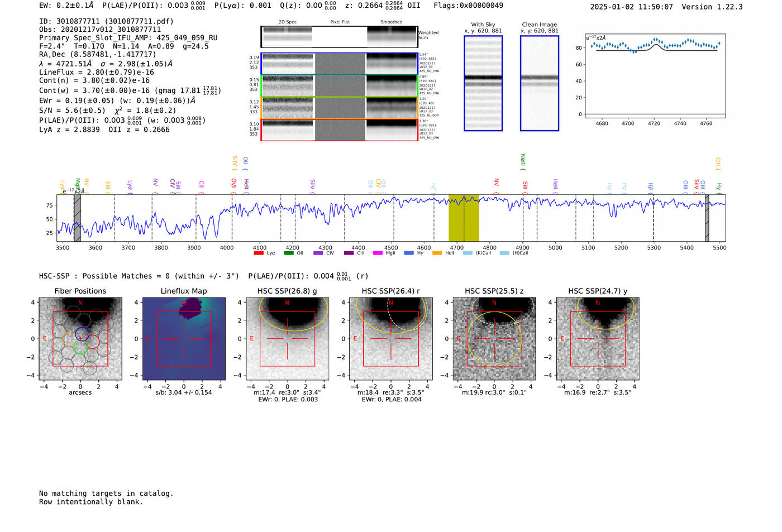Click the P(Lyα): 0.001 header value

[243, 6]
